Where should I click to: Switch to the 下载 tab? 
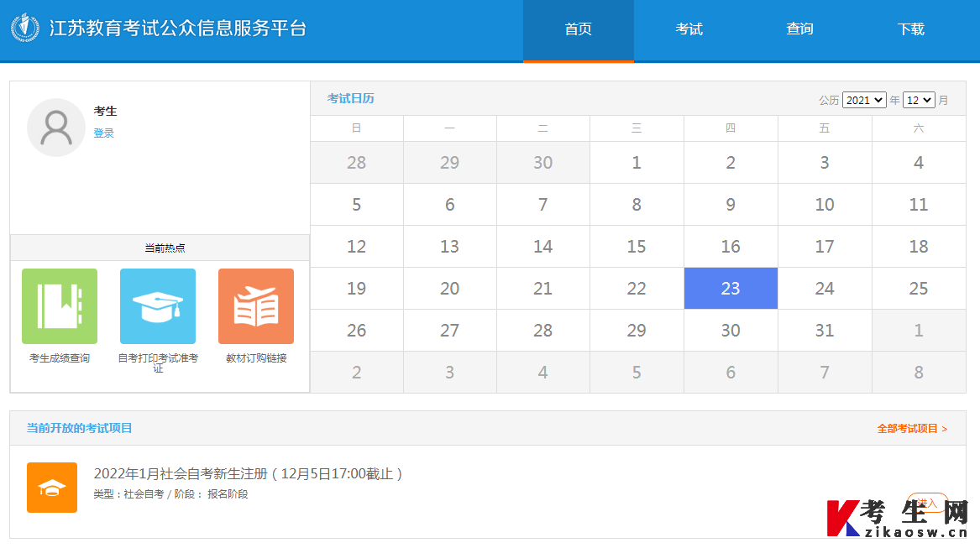coord(910,29)
